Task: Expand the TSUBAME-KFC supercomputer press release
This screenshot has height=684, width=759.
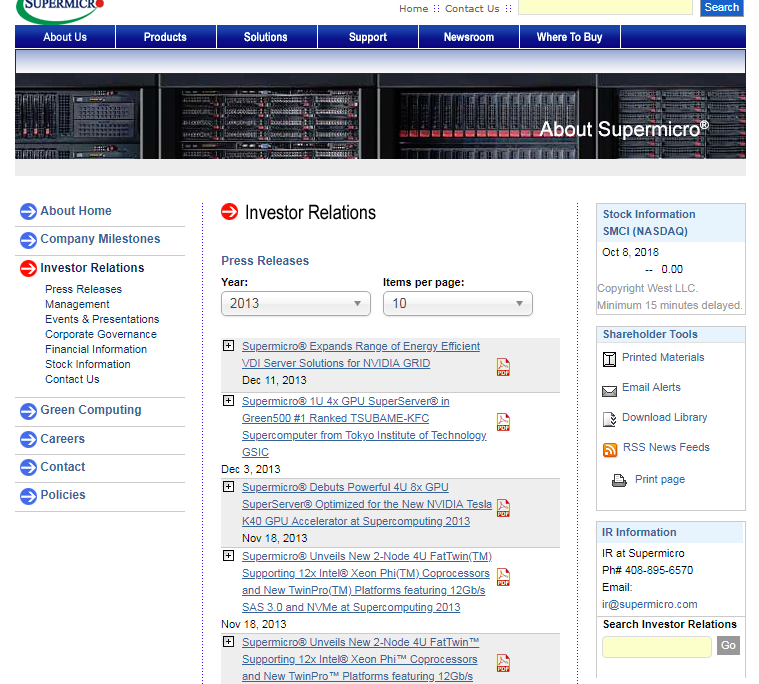Action: (x=228, y=401)
